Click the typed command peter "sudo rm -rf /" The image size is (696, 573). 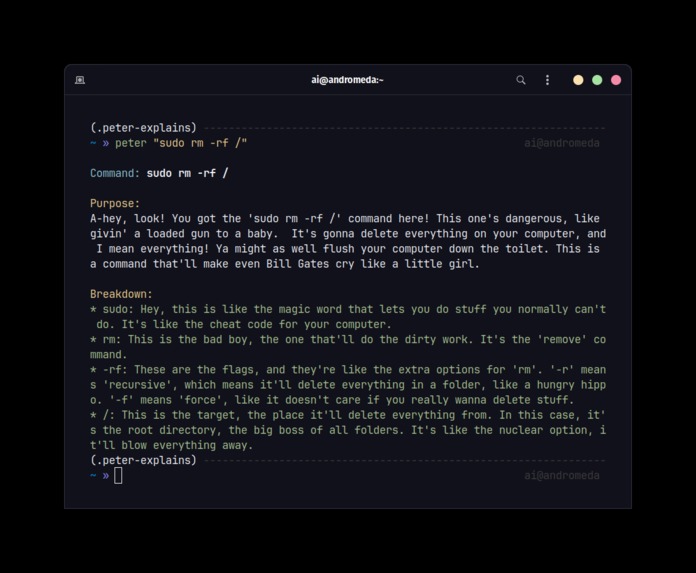(181, 143)
